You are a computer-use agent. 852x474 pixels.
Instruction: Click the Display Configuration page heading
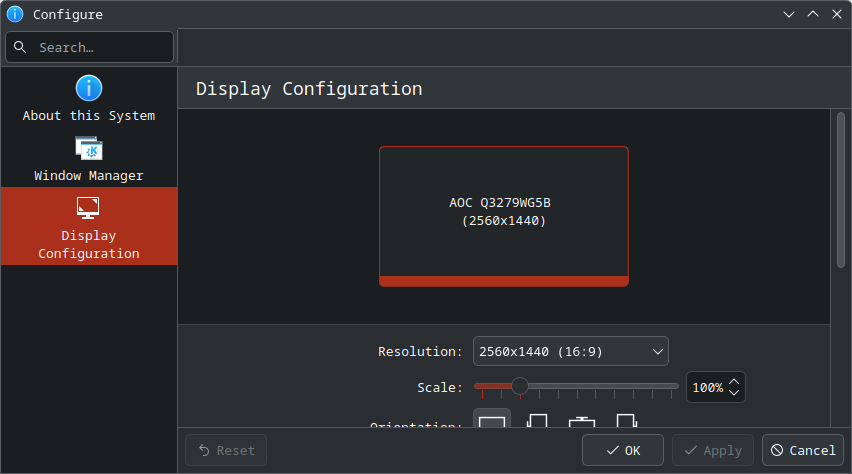tap(309, 89)
